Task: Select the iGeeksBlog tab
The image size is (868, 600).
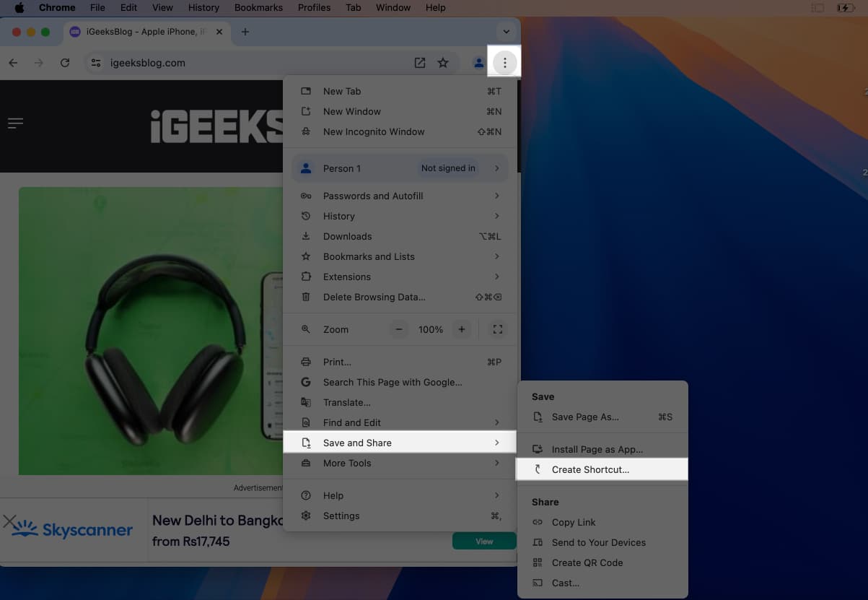Action: 146,32
